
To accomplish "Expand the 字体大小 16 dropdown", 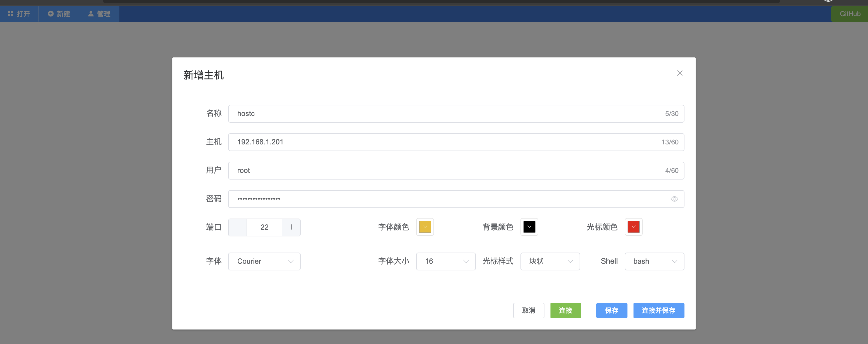I will point(445,261).
